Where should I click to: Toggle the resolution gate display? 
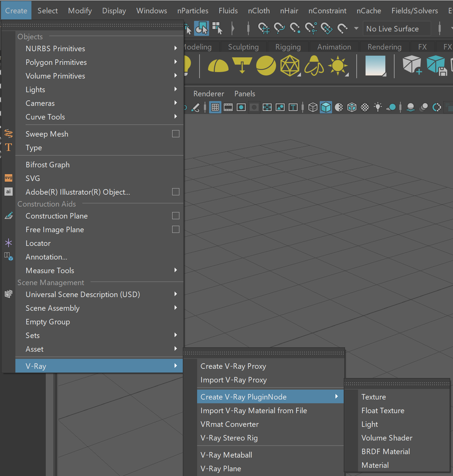241,108
